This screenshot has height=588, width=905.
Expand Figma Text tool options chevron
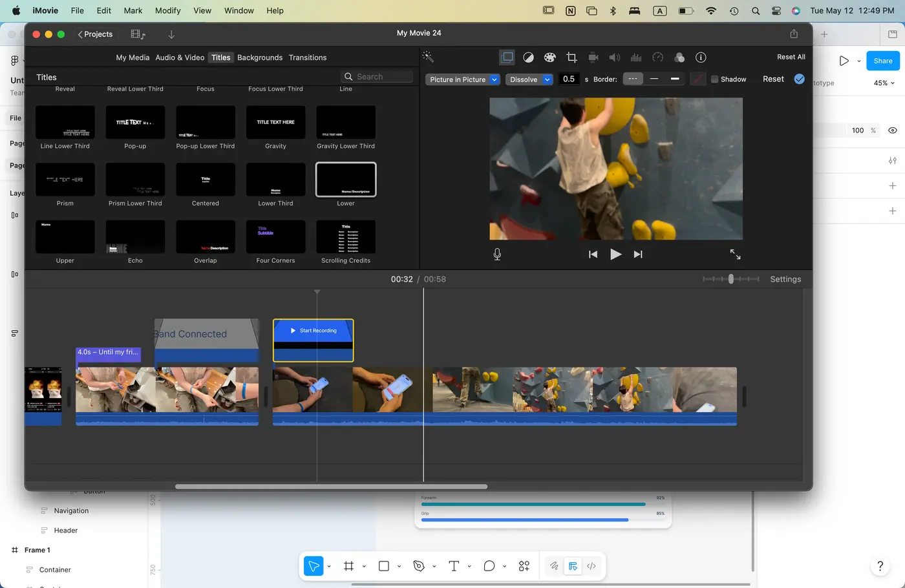point(469,567)
